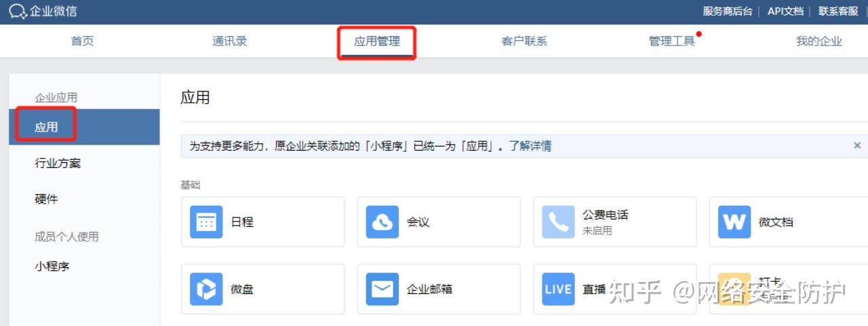This screenshot has width=868, height=326.
Task: Open the 微文档 W icon
Action: pyautogui.click(x=734, y=222)
